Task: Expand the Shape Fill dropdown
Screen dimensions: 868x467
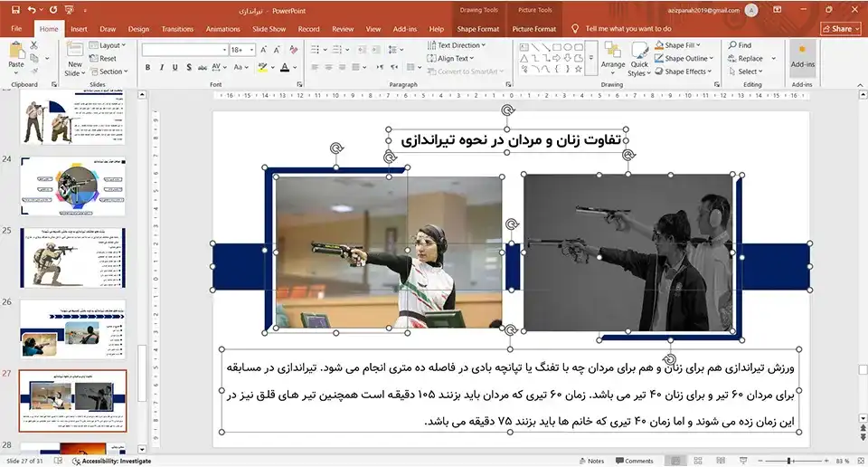Action: click(x=678, y=45)
